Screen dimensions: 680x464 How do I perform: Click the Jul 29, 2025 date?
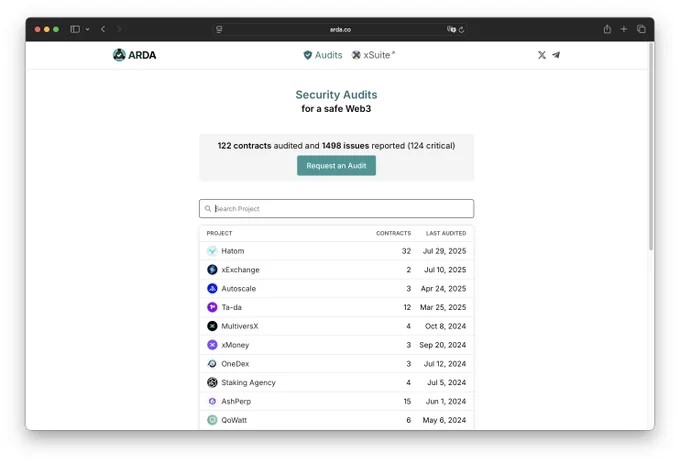point(445,251)
